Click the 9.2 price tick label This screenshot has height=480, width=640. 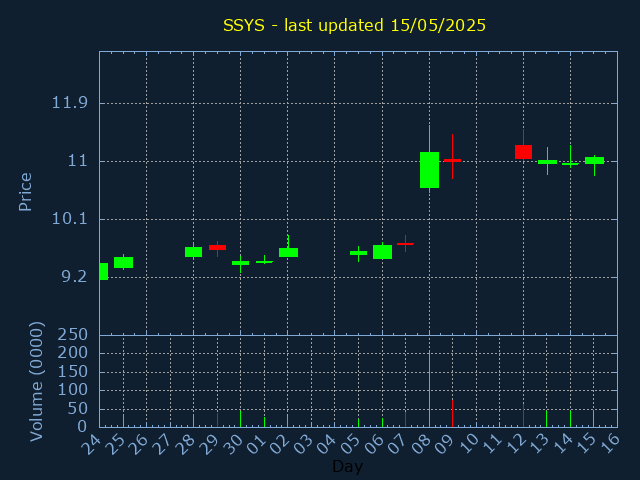pyautogui.click(x=74, y=277)
